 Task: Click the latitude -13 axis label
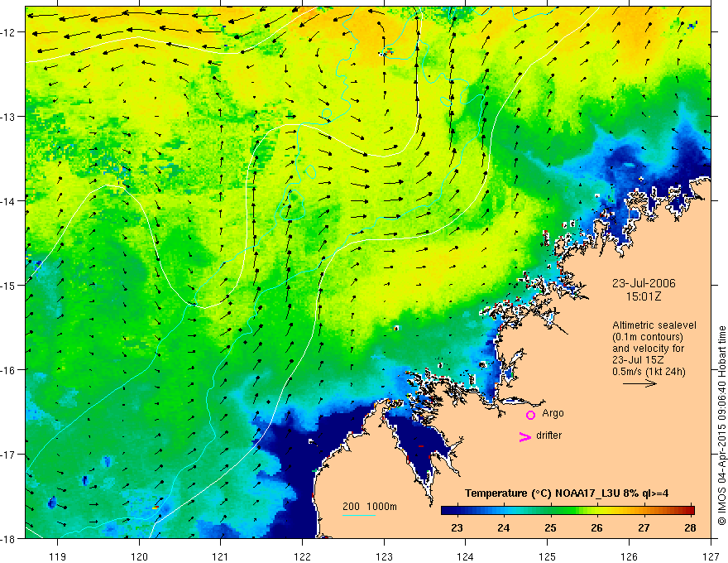8,117
